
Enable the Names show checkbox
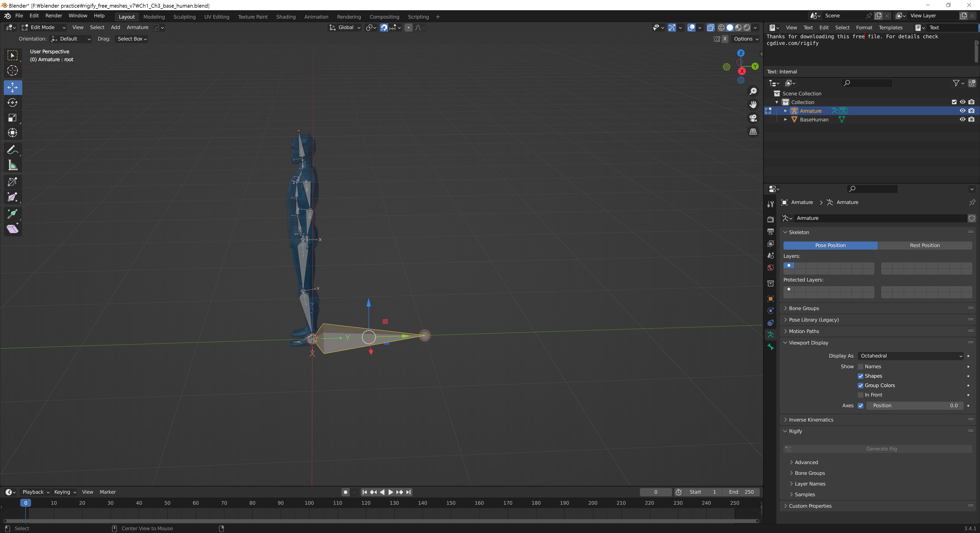point(861,366)
